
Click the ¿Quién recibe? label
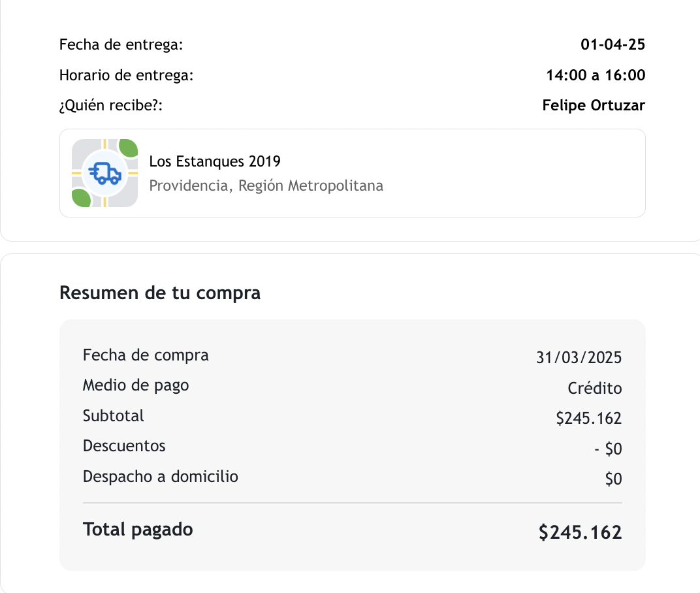[110, 105]
